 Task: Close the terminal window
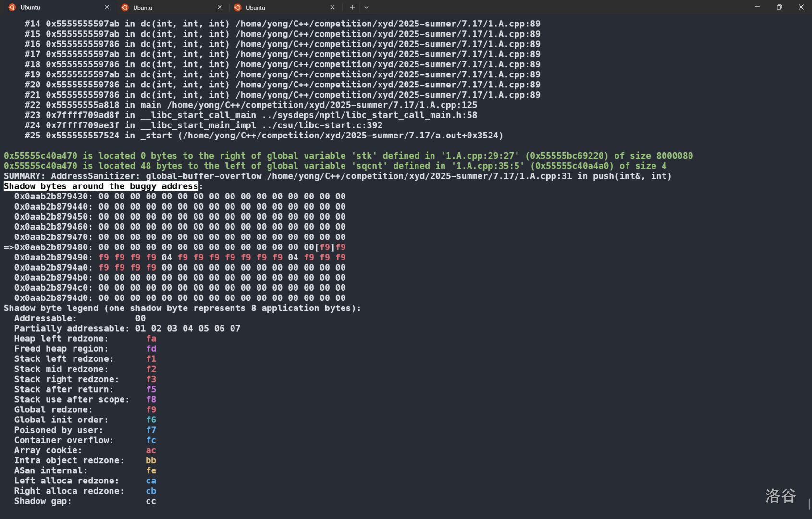(x=801, y=7)
